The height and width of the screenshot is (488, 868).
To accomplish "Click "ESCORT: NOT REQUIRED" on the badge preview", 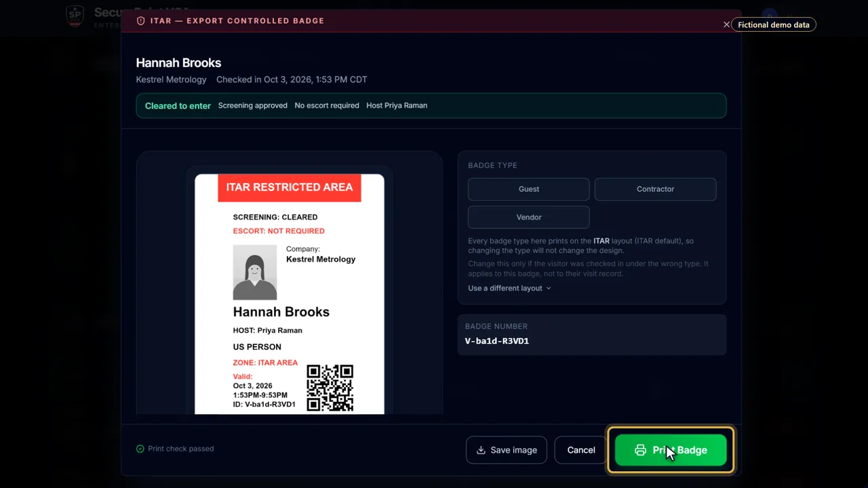I will point(279,231).
